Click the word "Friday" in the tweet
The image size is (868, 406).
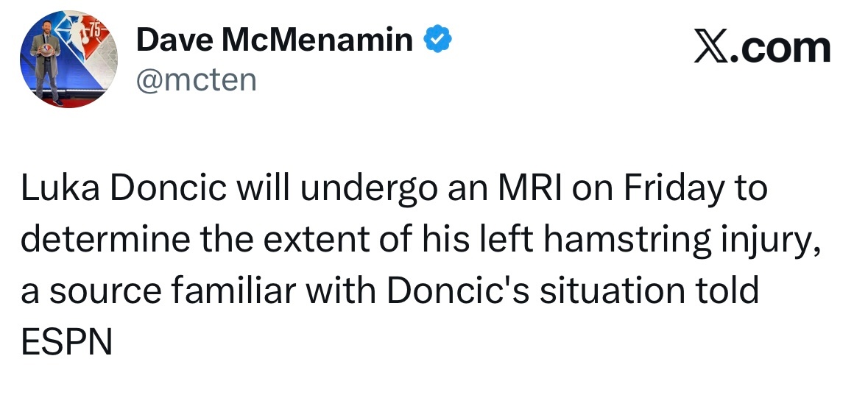tap(673, 188)
